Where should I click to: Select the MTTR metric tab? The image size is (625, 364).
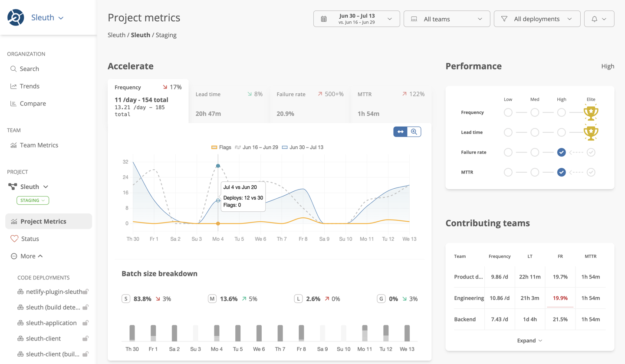tap(391, 104)
